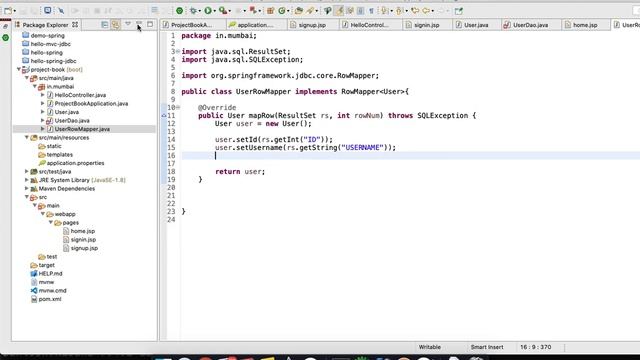Collapse the in.mumbai package

pyautogui.click(x=35, y=87)
